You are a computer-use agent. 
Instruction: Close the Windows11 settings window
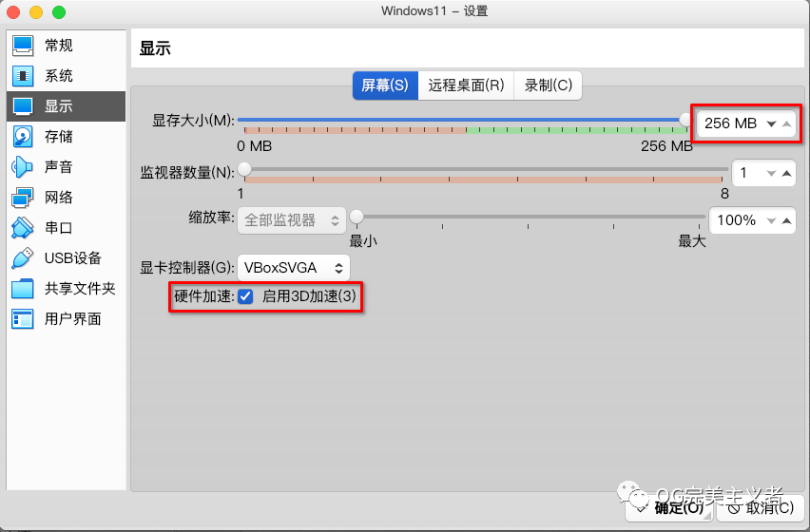pyautogui.click(x=13, y=11)
